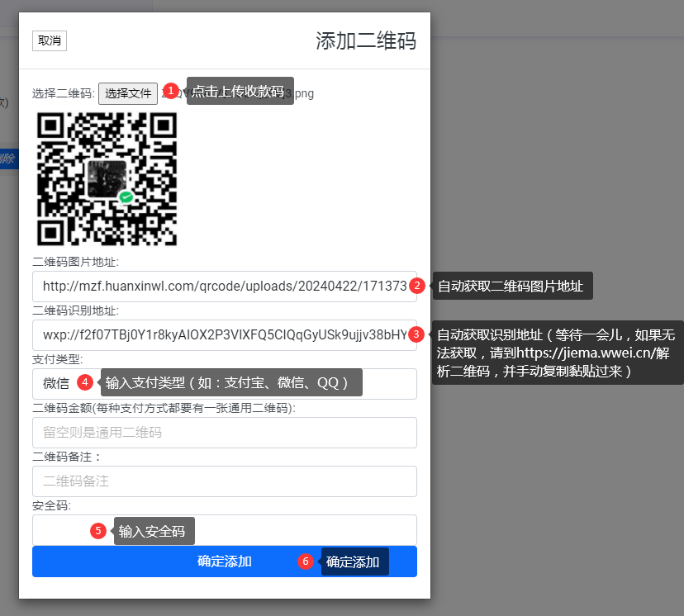Click the 选择文件 file chooser button
The image size is (684, 616).
pos(128,93)
